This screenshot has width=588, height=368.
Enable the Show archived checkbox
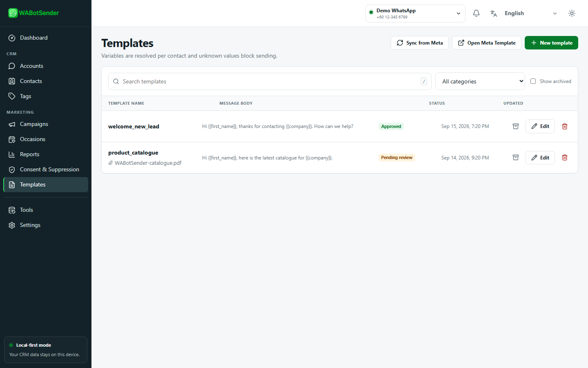[x=533, y=81]
